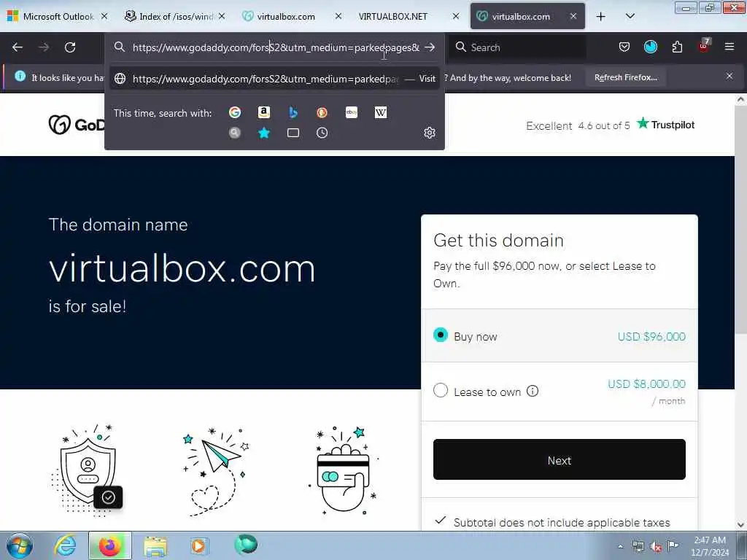Search in bookmarks using the star icon
Viewport: 747px width, 560px height.
pos(264,133)
